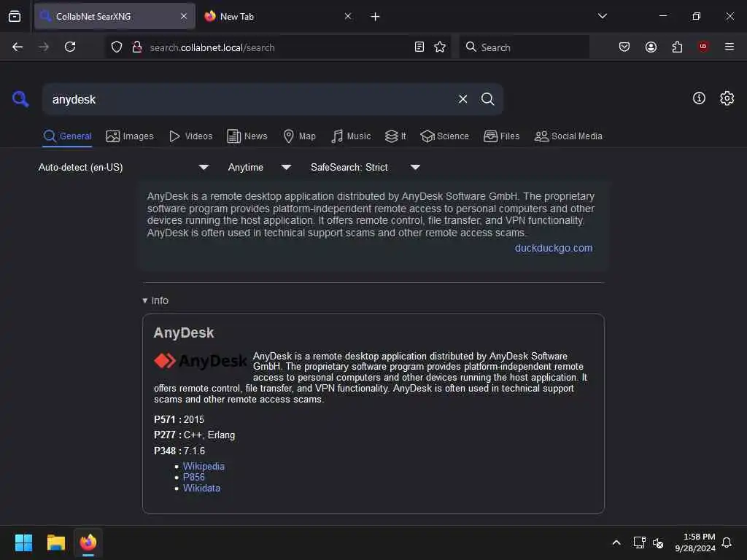747x560 pixels.
Task: Open the Windows Start menu
Action: click(23, 542)
